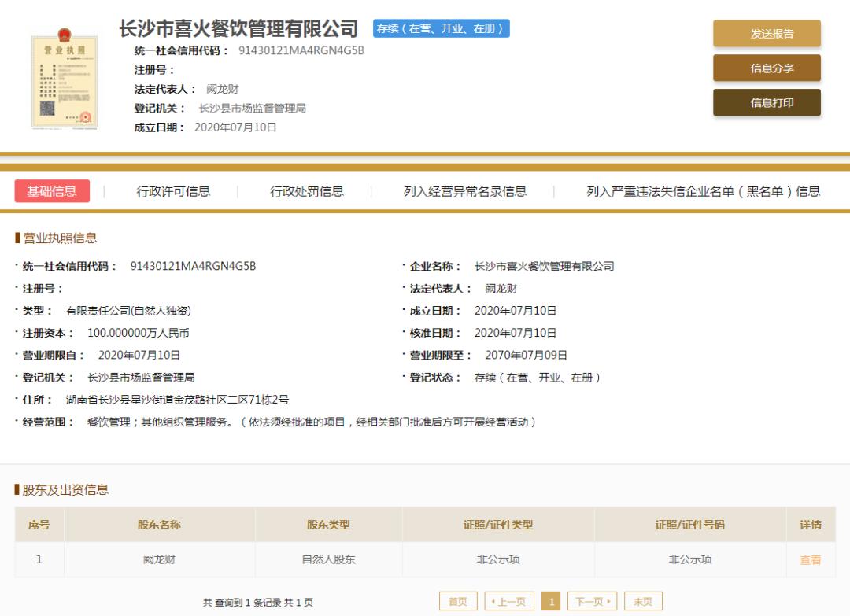Click the 信息打印 button
Screen dimensions: 850x616
click(x=767, y=102)
